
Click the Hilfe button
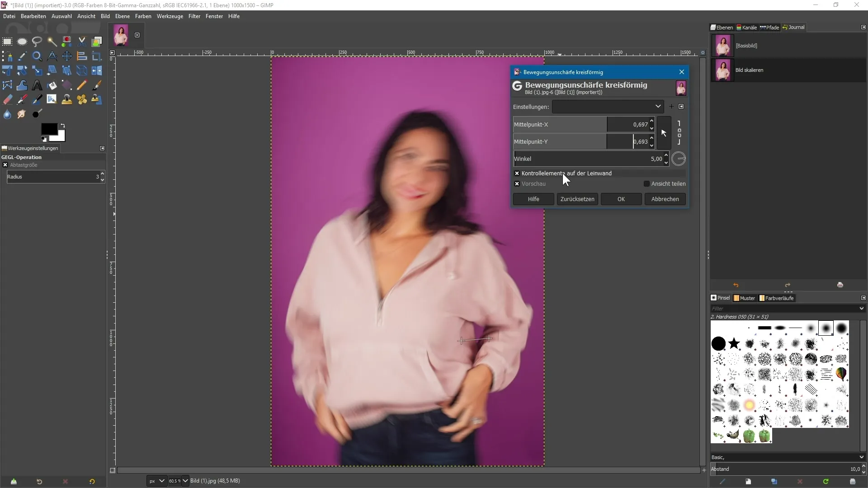[533, 199]
